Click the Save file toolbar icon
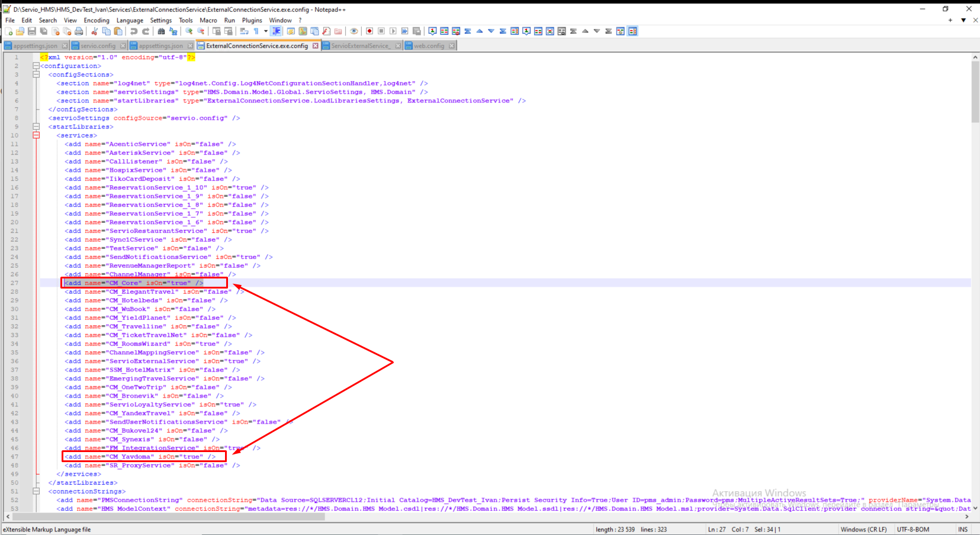Image resolution: width=980 pixels, height=535 pixels. [x=32, y=31]
